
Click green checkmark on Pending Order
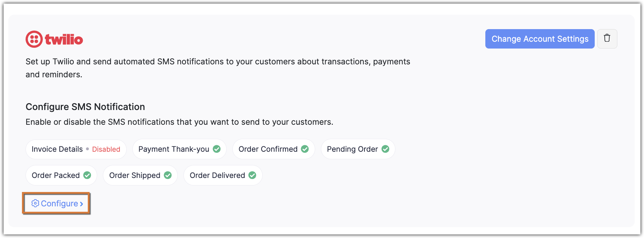(x=385, y=149)
